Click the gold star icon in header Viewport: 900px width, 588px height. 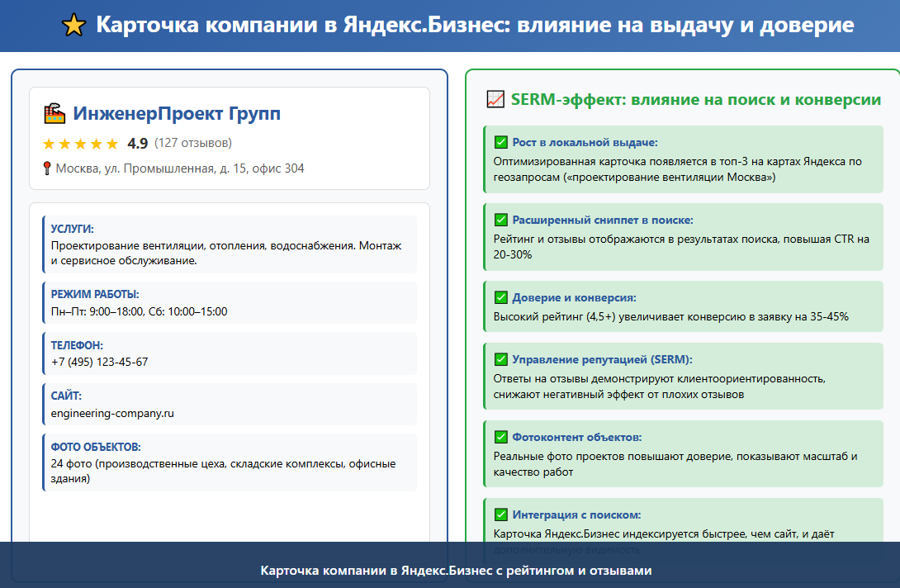pos(73,26)
